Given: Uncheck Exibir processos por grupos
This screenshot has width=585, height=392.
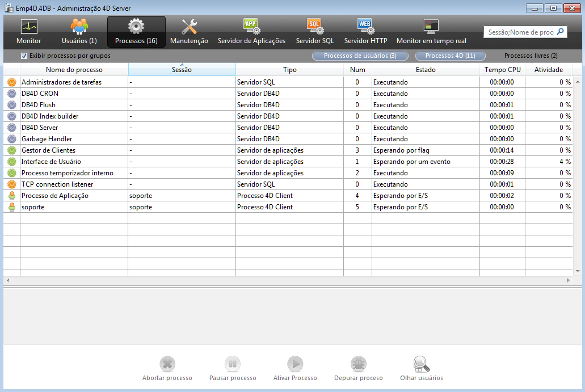Looking at the screenshot, I should (x=24, y=56).
